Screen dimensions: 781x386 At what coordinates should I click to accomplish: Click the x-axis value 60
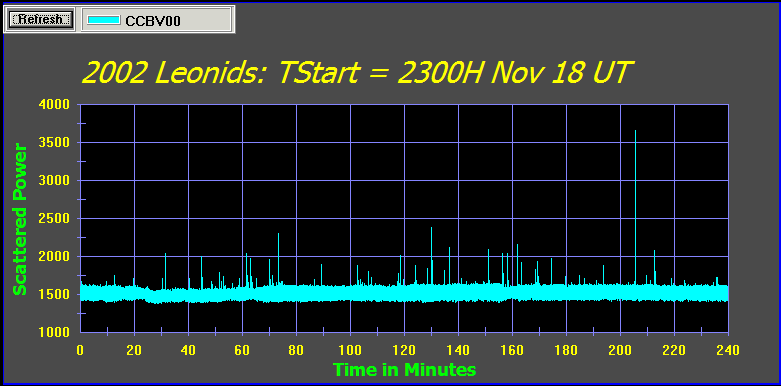click(242, 350)
